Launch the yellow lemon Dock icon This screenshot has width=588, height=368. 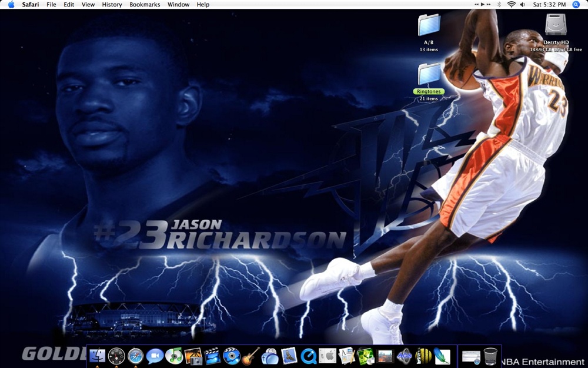pos(423,356)
